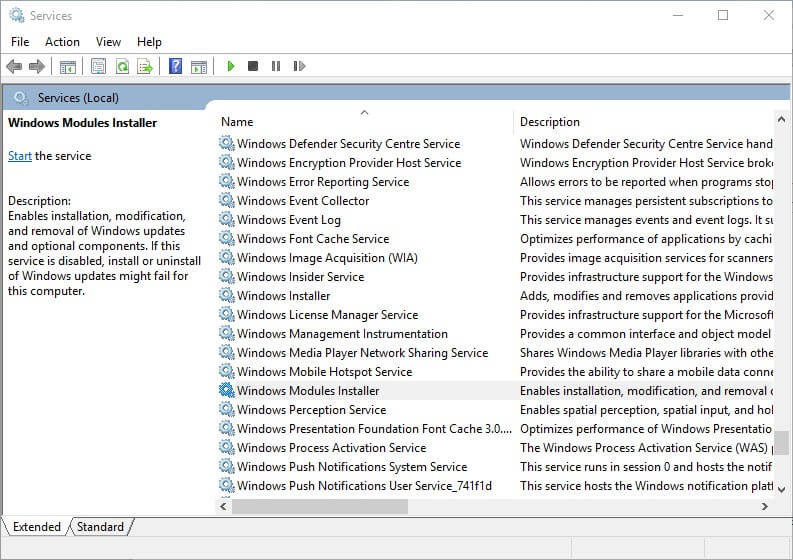Click gear icon of Windows Event Log
Screen dimensions: 793x560
(x=227, y=219)
